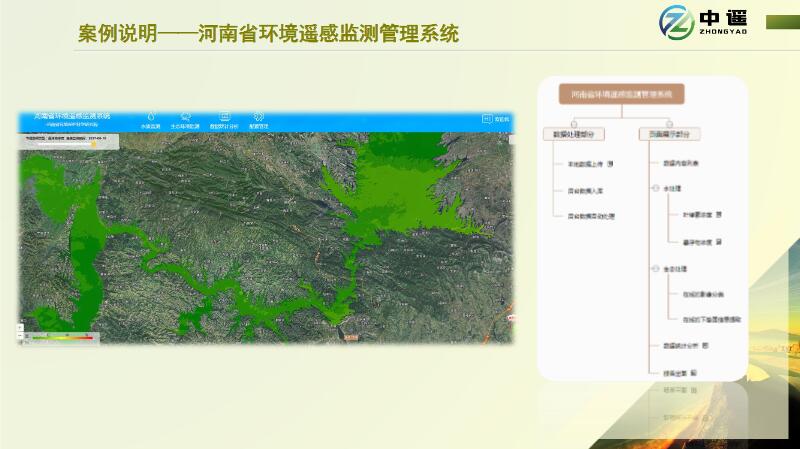Click the 数据统计分析 monitor icon in navbar
This screenshot has height=449, width=800.
tap(226, 117)
